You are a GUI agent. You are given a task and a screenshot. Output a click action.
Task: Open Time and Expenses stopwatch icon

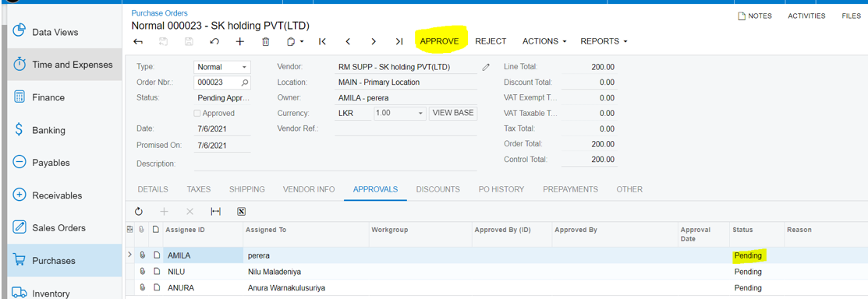pos(19,64)
